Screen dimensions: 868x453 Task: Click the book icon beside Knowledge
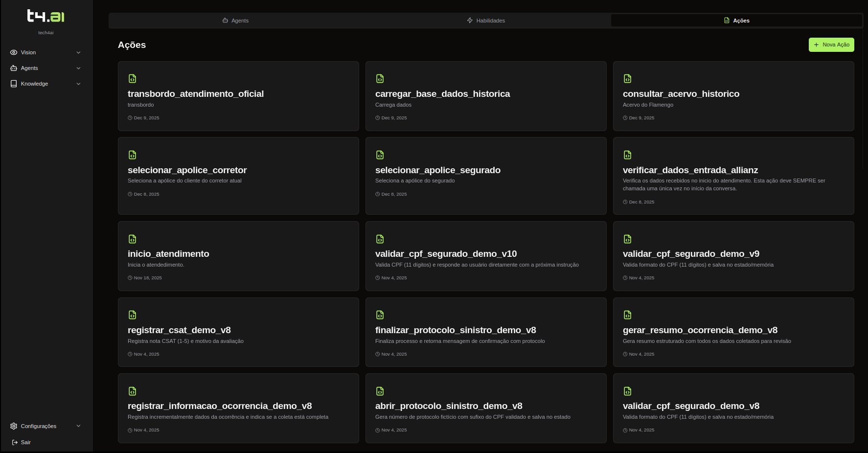pyautogui.click(x=14, y=84)
